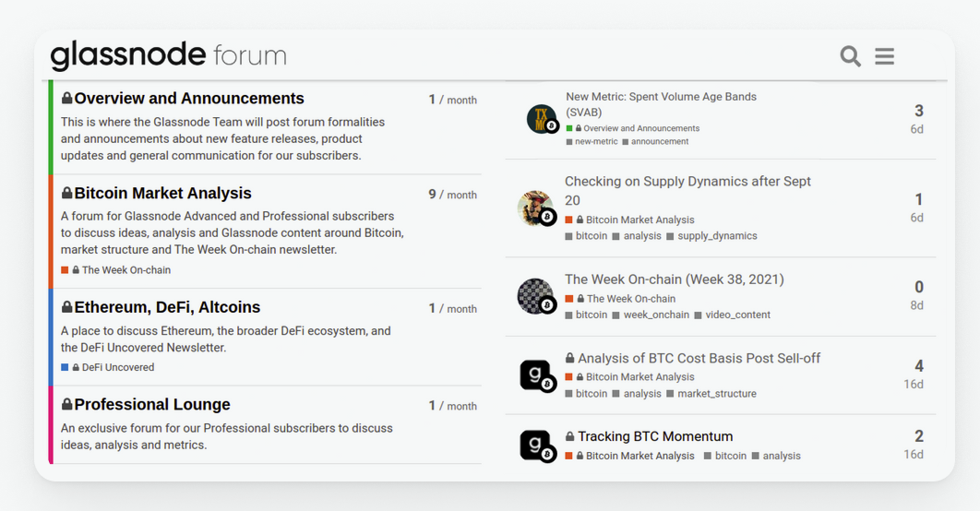
Task: Select the supply_dynamics tag
Action: [x=711, y=236]
